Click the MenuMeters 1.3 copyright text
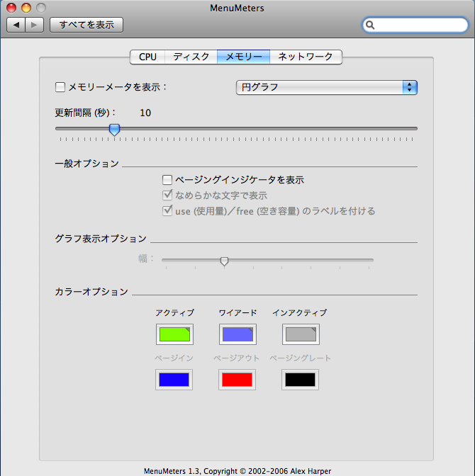The image size is (475, 476). [x=238, y=471]
